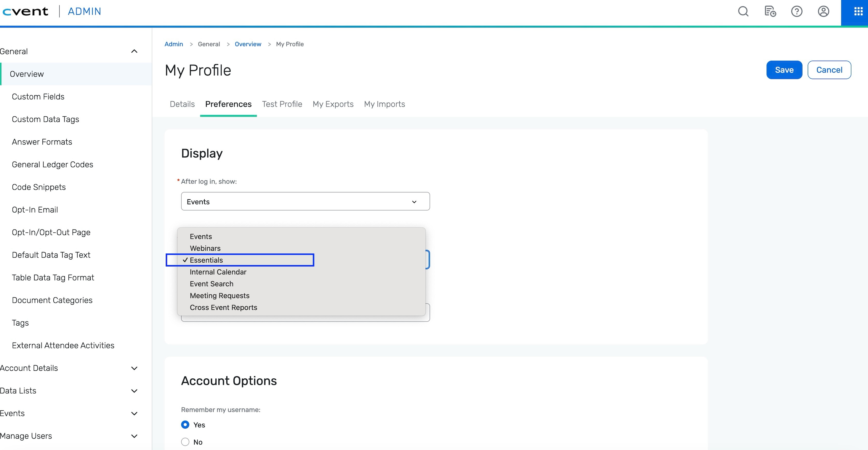
Task: Choose Internal Calendar option
Action: pyautogui.click(x=301, y=272)
